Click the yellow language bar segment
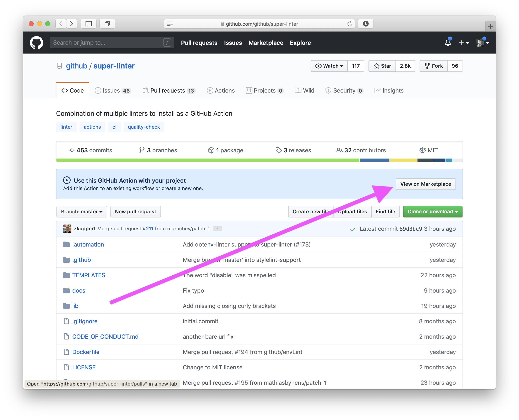 (x=404, y=160)
